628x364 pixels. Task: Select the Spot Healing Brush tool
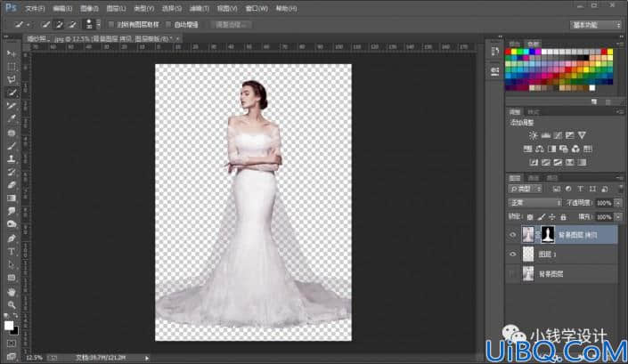[12, 133]
